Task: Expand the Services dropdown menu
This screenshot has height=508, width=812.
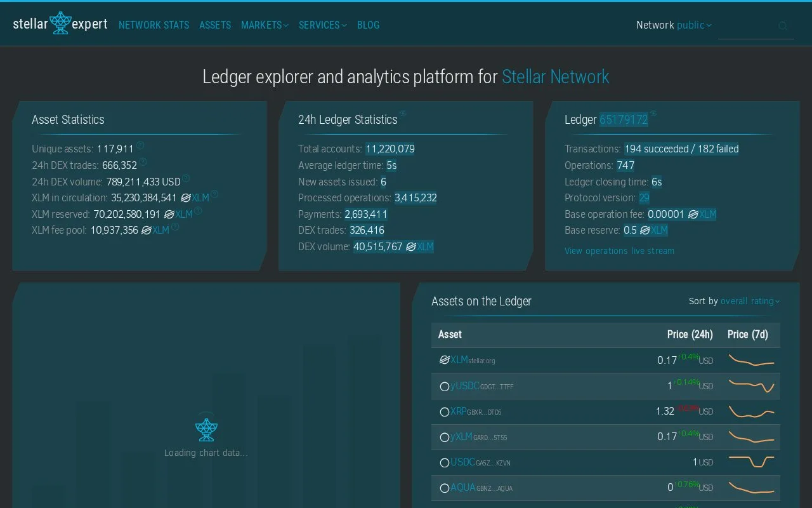Action: (323, 25)
